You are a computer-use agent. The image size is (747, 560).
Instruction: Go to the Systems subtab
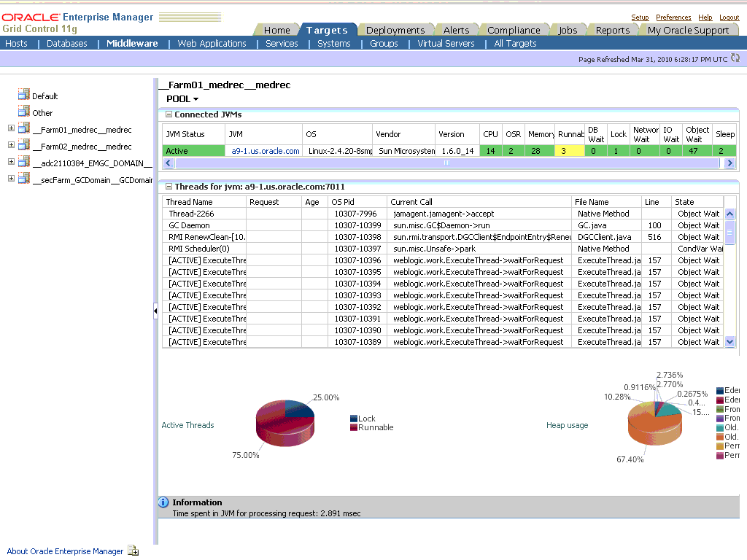click(334, 43)
